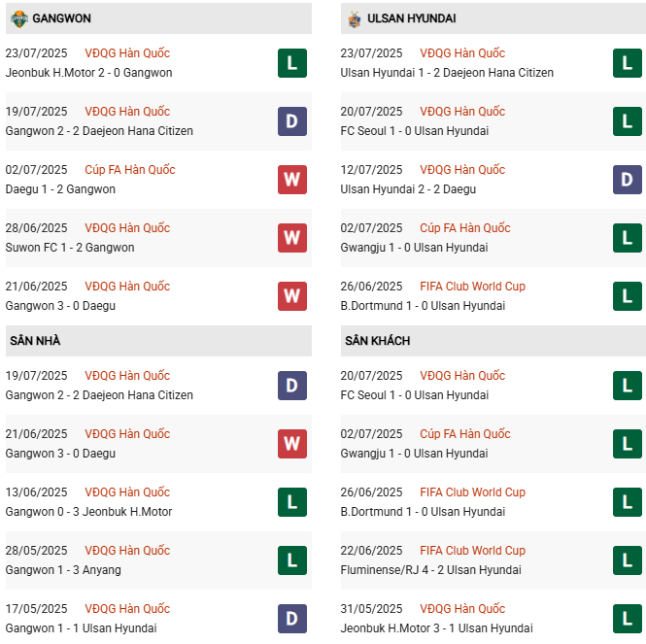646x644 pixels.
Task: Click L badge for Jeonbuk H.Motor 3 - 1 Ulsan
Action: 628,619
